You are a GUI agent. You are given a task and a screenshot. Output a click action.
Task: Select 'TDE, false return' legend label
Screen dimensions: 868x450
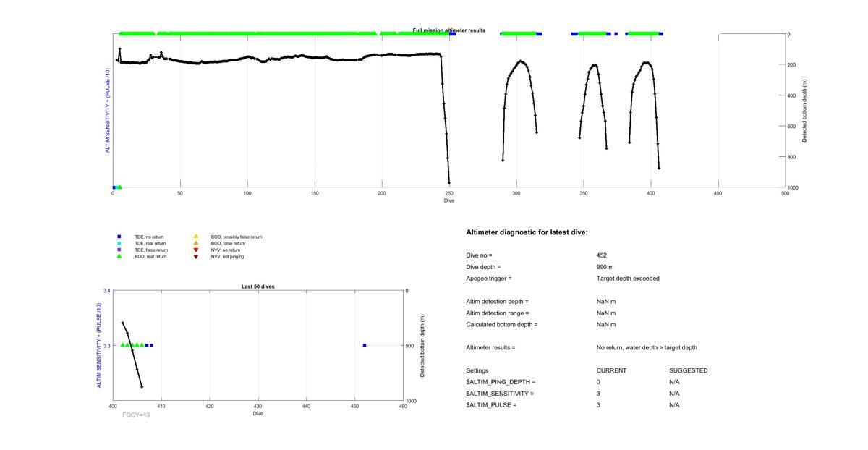click(x=151, y=250)
